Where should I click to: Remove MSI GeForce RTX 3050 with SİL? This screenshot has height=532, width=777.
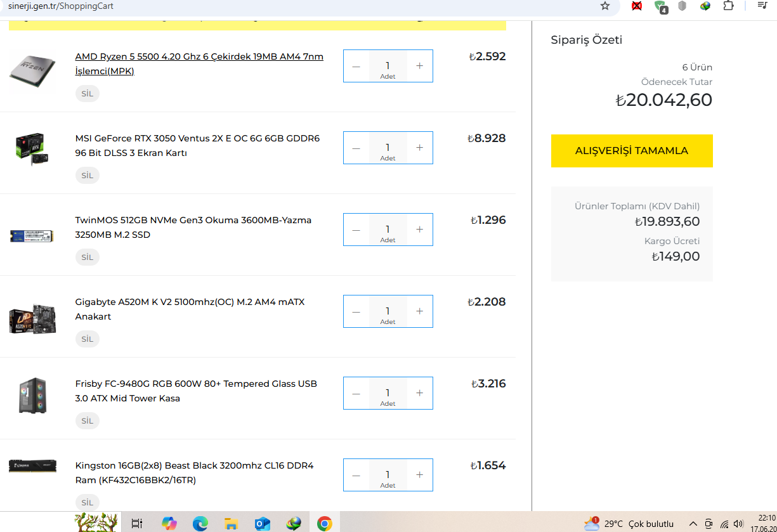88,176
